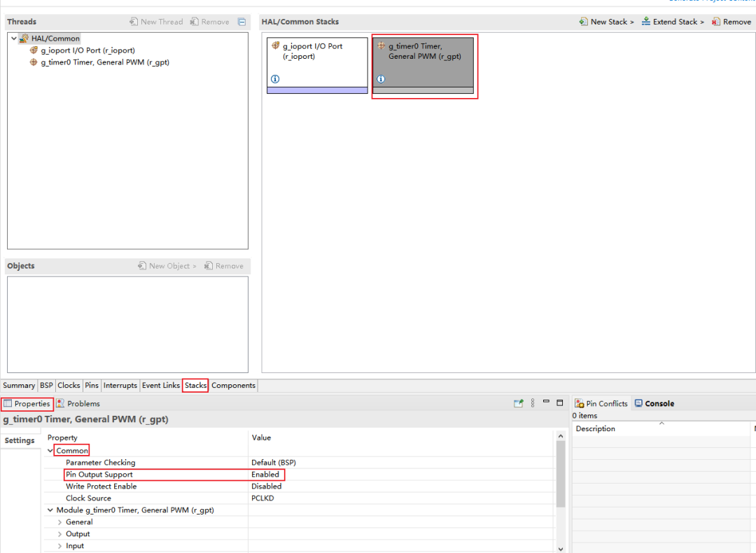
Task: Select the g_timer0 Timer stack block
Action: click(423, 65)
